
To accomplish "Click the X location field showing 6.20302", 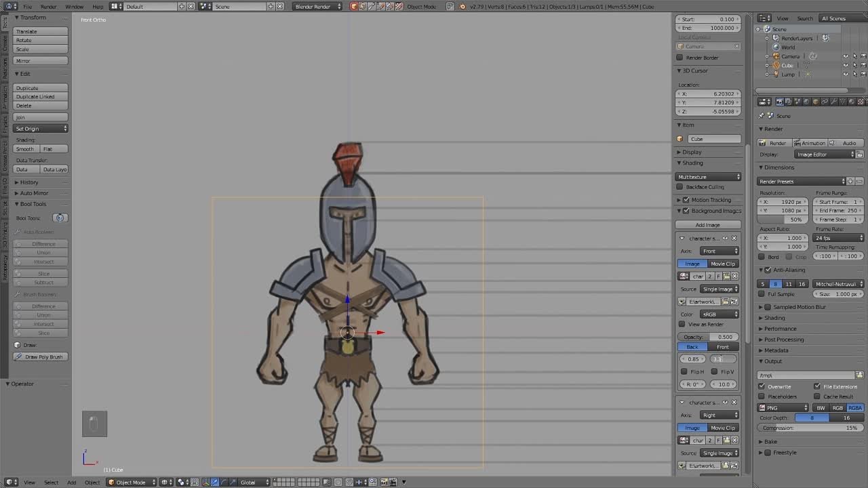I will [707, 94].
